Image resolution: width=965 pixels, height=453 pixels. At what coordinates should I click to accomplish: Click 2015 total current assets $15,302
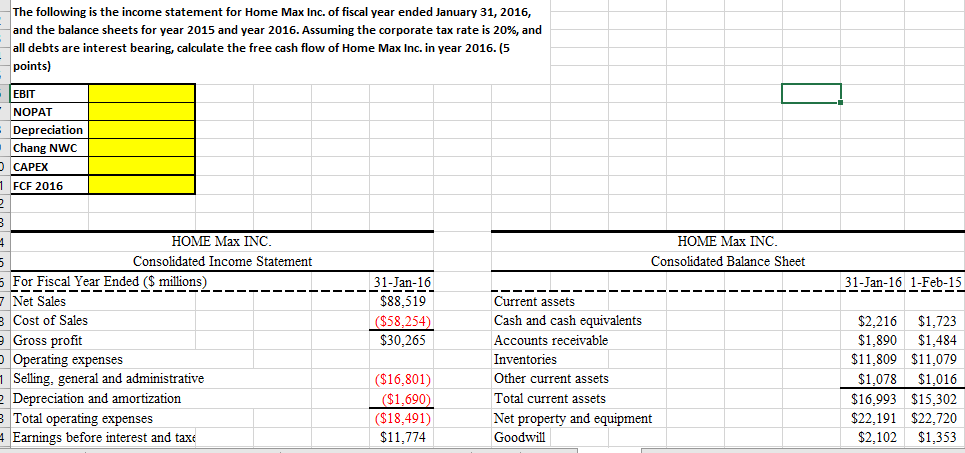click(x=934, y=399)
